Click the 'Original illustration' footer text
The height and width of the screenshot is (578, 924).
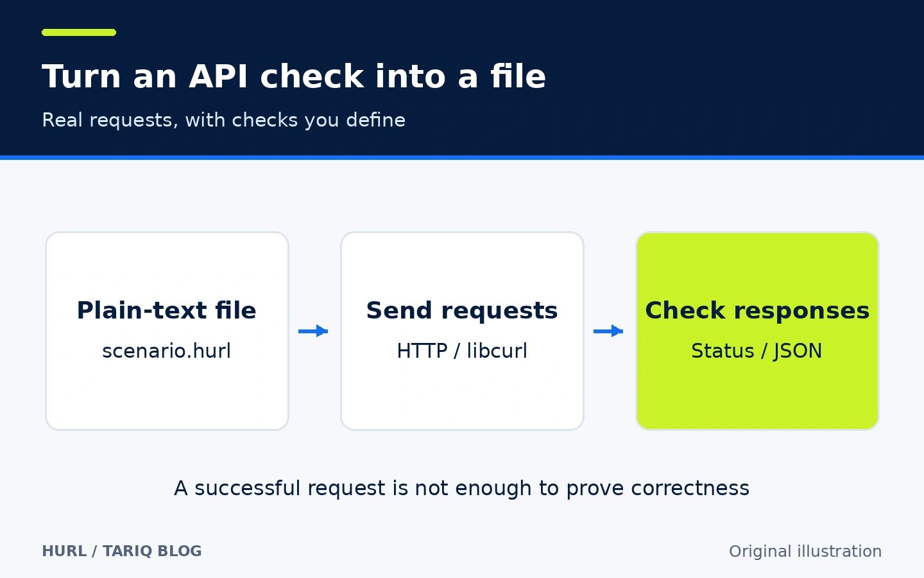click(805, 551)
